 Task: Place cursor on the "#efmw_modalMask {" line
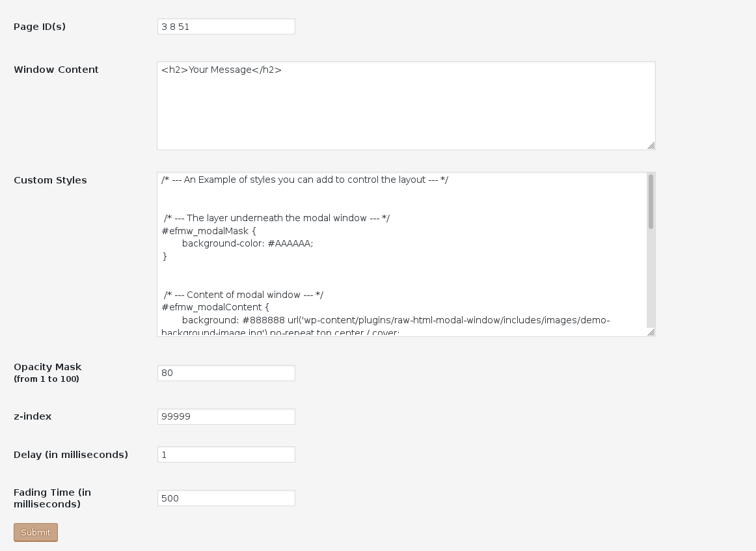[209, 231]
